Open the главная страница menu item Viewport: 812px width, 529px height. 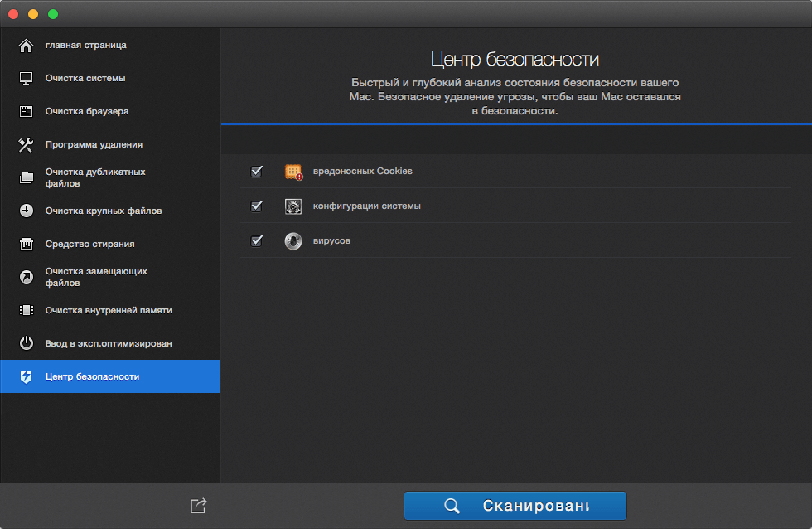109,45
